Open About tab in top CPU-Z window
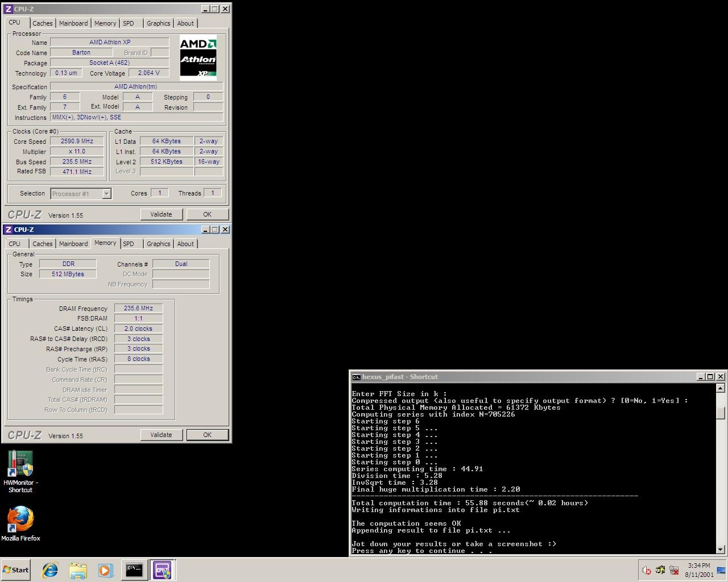 coord(185,23)
